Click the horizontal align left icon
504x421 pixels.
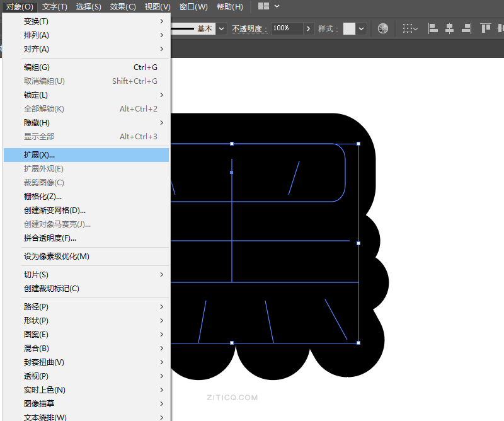click(x=433, y=28)
